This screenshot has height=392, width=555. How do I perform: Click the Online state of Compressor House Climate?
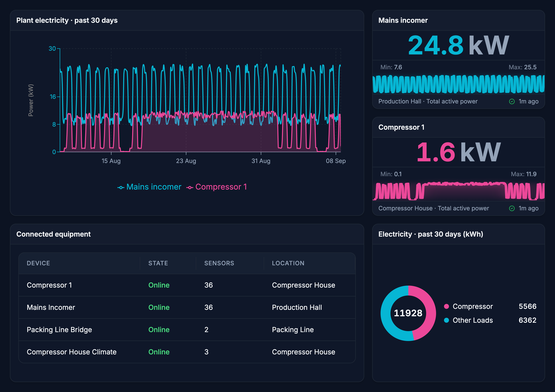159,352
